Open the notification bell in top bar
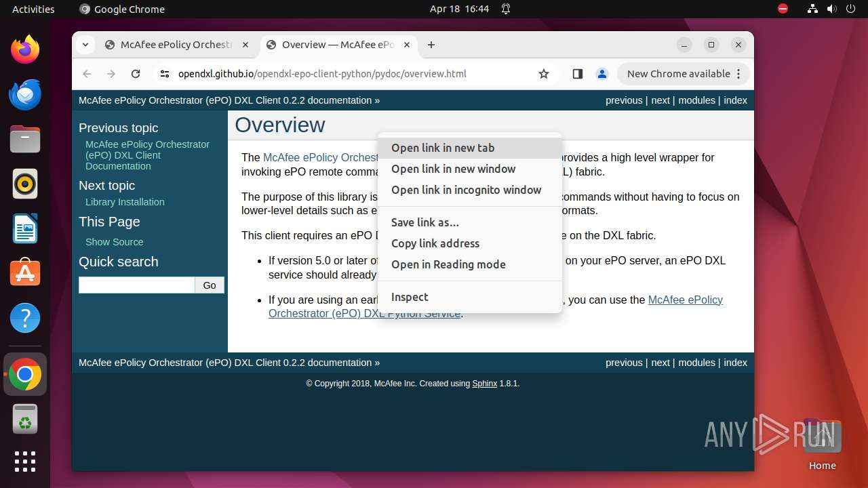This screenshot has width=868, height=488. tap(506, 9)
